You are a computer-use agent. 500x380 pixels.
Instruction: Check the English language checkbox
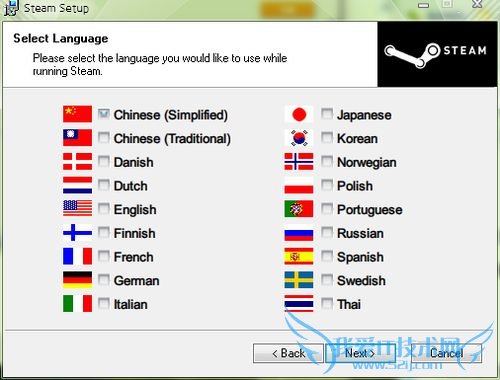click(x=104, y=209)
